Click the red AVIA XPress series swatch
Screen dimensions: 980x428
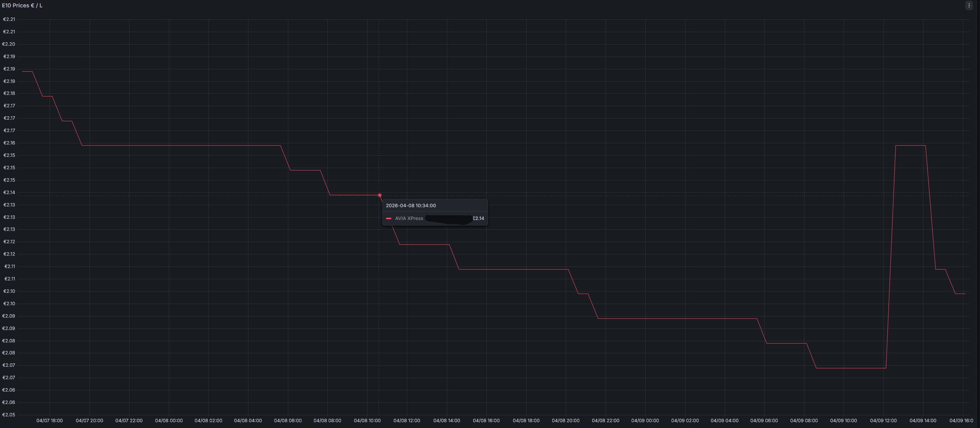[389, 218]
